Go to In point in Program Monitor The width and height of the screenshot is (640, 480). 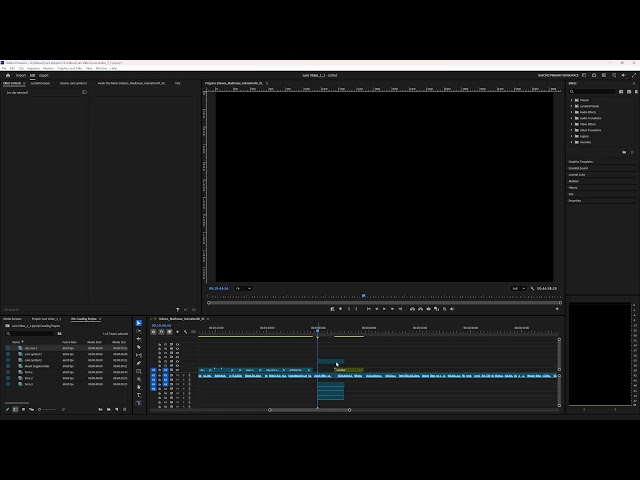coord(369,309)
